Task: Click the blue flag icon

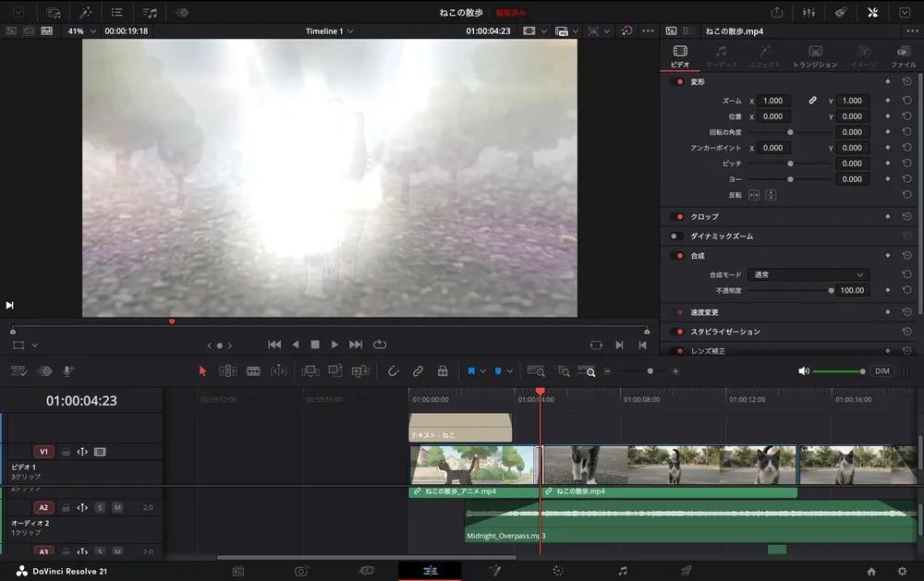Action: [471, 371]
